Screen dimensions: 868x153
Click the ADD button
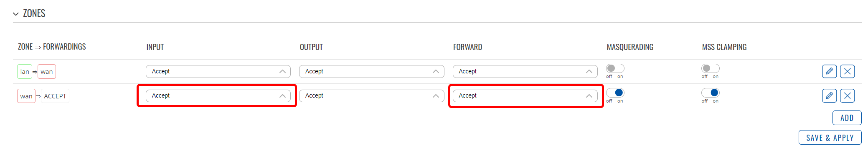pos(847,118)
